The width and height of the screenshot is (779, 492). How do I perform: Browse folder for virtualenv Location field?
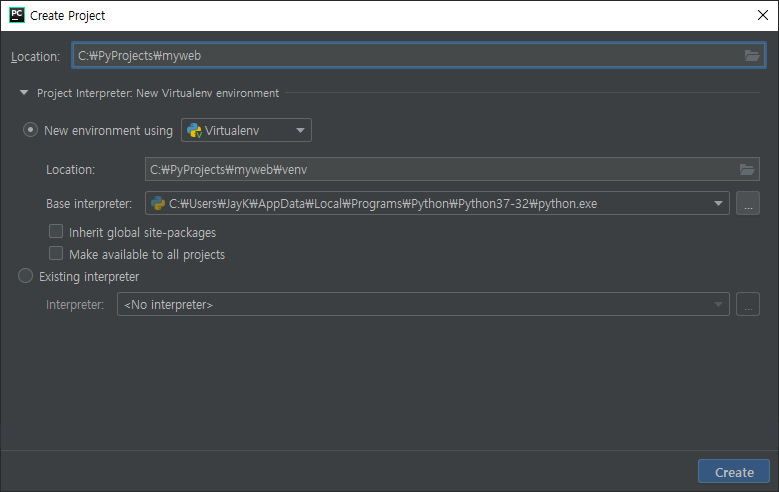point(747,169)
